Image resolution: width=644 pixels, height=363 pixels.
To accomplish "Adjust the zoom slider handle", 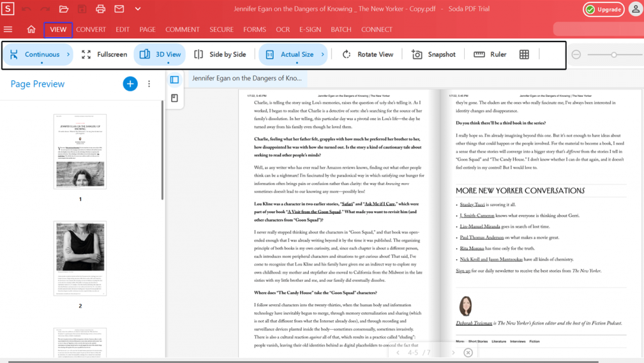I will pos(614,54).
